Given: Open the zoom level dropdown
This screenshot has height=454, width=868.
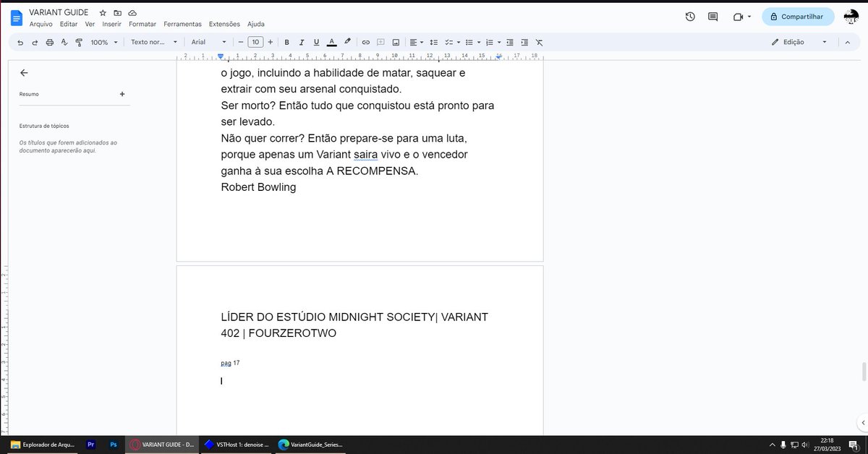Looking at the screenshot, I should pos(103,42).
